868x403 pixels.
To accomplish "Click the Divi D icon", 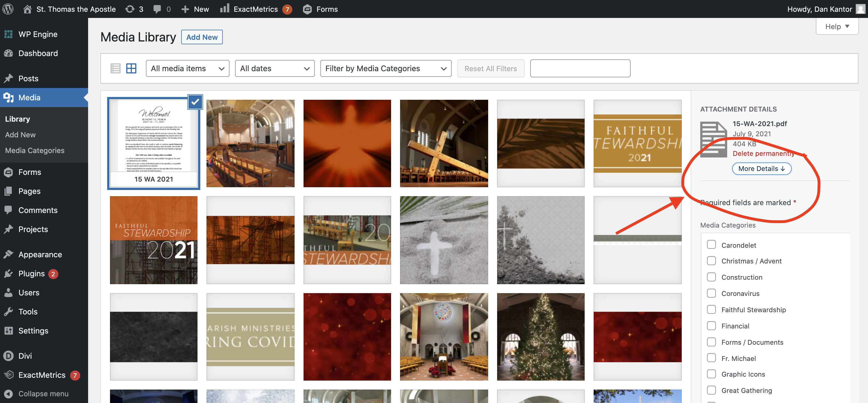I will [x=9, y=356].
